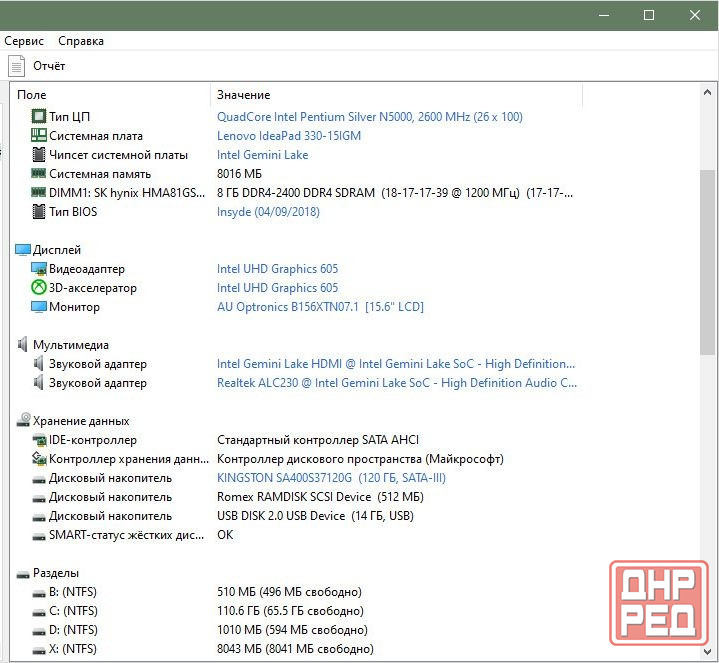
Task: Select the Контроллер дискового пространства (Майкрософт) value
Action: pos(360,459)
